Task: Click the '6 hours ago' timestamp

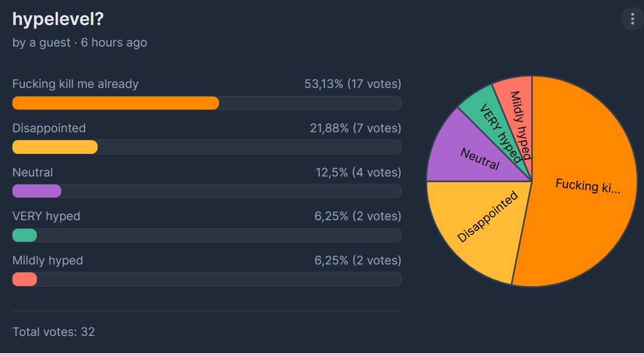Action: (x=114, y=43)
